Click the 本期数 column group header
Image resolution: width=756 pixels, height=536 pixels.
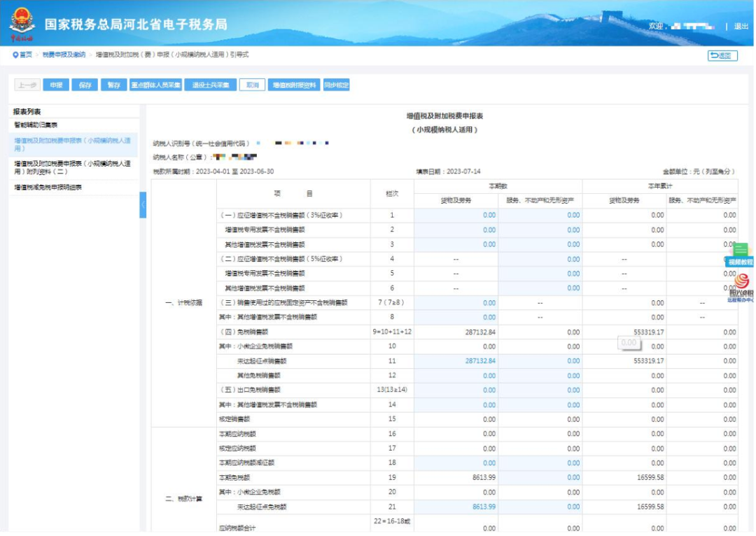click(x=499, y=187)
